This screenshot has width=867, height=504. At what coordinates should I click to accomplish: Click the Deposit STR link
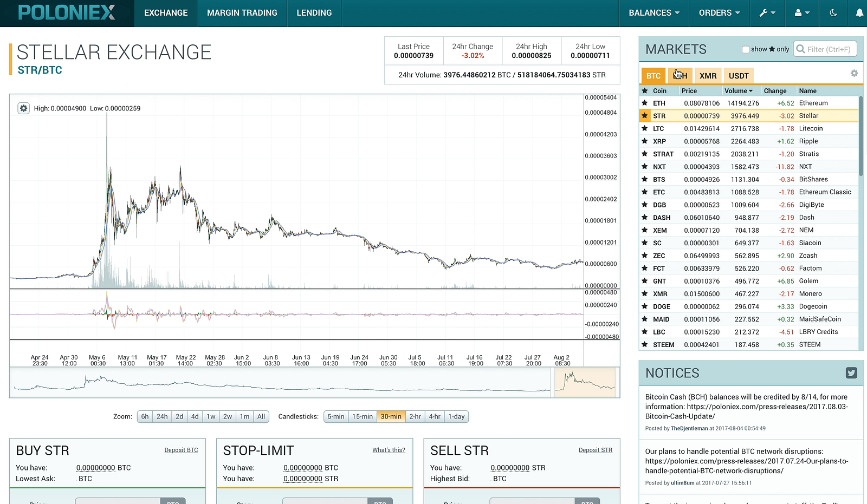(x=596, y=450)
